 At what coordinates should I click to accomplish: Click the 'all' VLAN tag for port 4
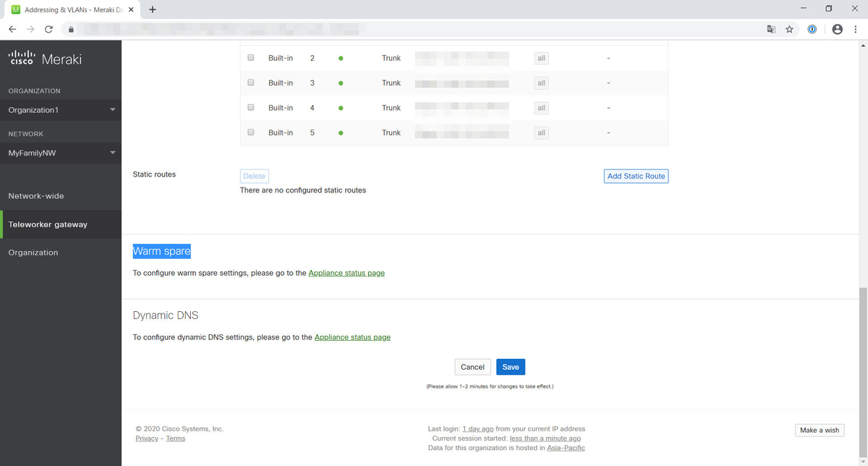click(541, 108)
